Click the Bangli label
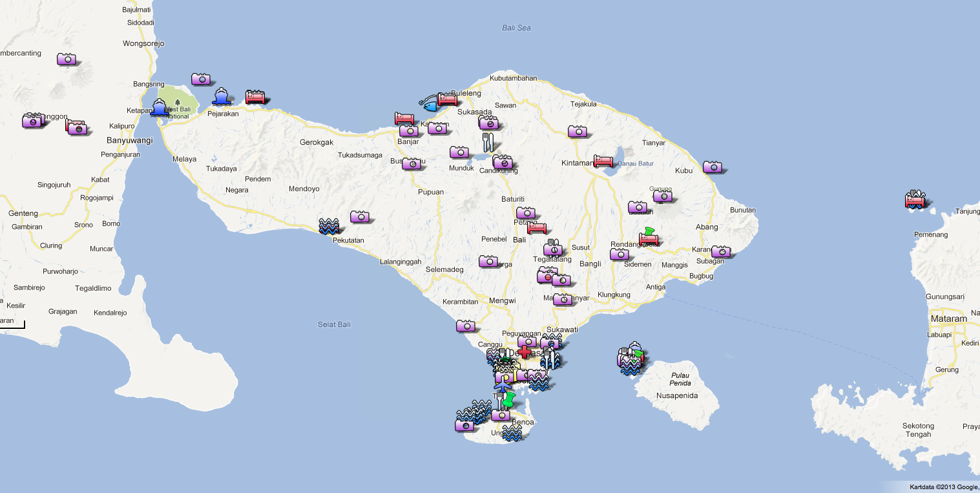The image size is (980, 493). coord(590,264)
